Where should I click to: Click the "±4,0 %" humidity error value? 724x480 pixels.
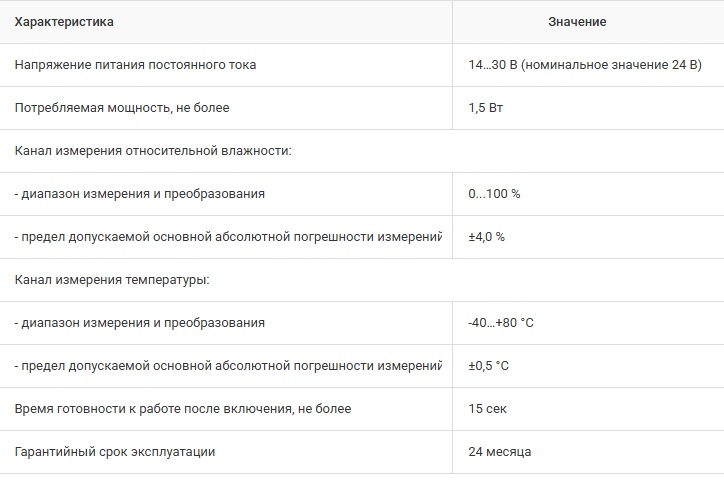[x=486, y=237]
